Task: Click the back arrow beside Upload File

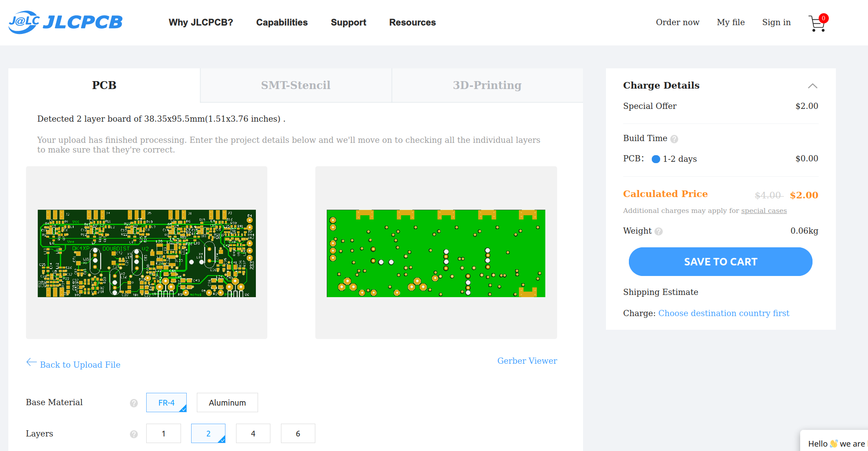Action: point(31,362)
